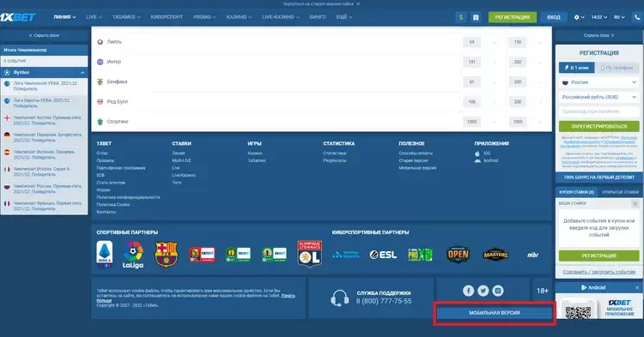This screenshot has width=644, height=337.
Task: Open Instagram social page
Action: click(x=498, y=291)
